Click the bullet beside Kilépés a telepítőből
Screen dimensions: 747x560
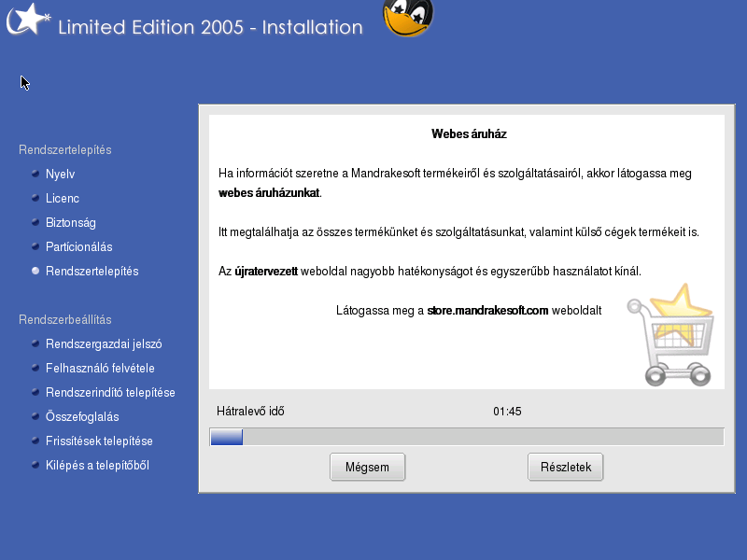pyautogui.click(x=35, y=465)
